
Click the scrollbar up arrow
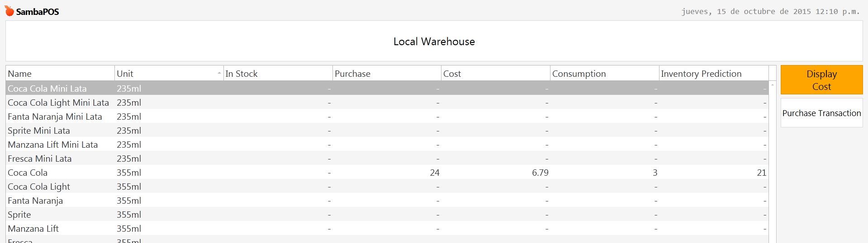[772, 85]
